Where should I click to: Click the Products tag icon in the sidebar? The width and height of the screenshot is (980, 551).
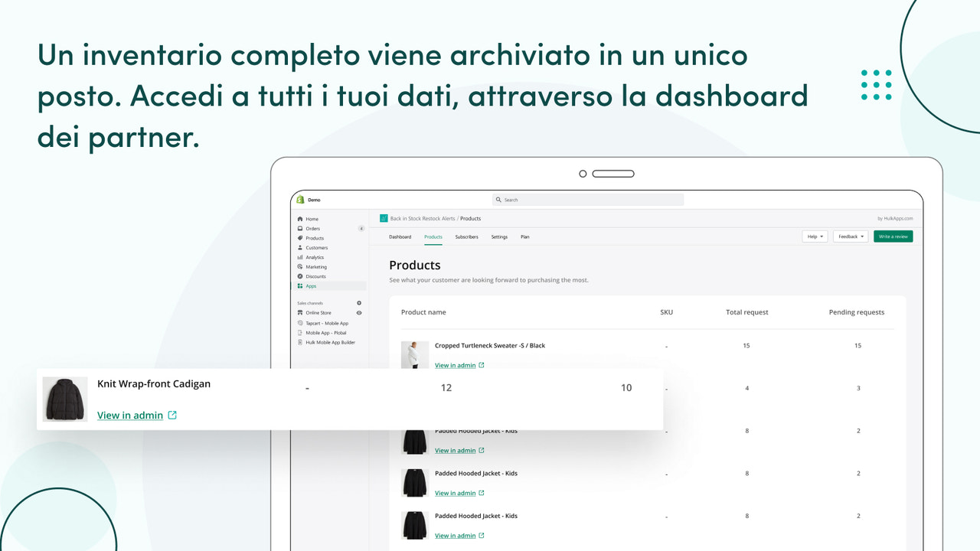300,238
